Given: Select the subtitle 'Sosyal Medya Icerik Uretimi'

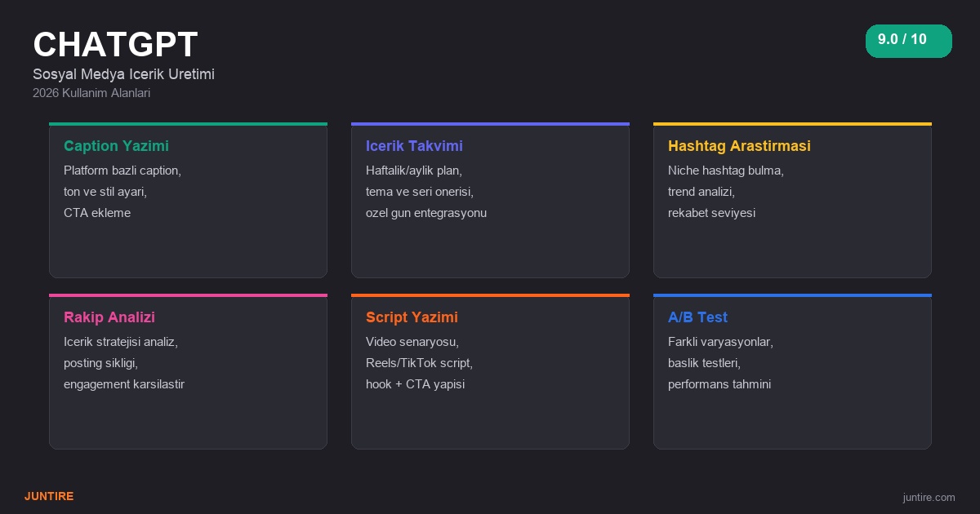Looking at the screenshot, I should pos(123,74).
